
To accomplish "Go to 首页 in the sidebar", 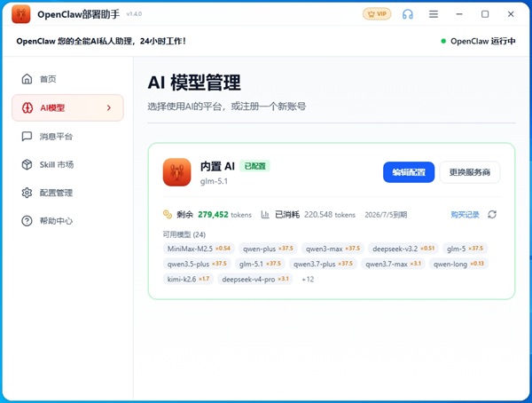I will [x=68, y=79].
